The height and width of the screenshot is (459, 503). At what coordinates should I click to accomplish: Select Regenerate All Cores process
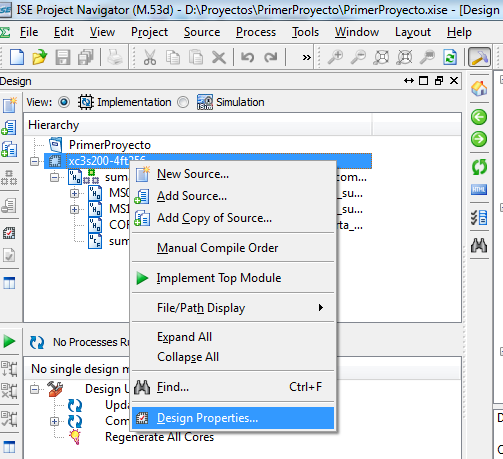pyautogui.click(x=159, y=437)
